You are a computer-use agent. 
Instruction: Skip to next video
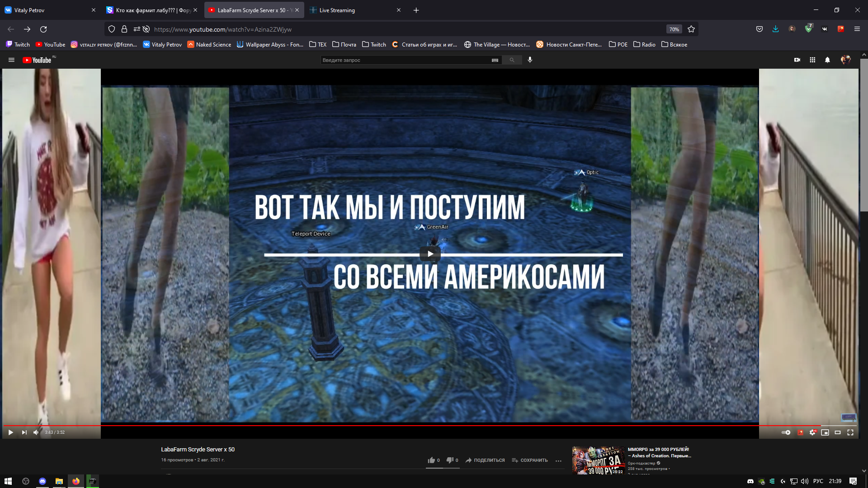pyautogui.click(x=24, y=432)
